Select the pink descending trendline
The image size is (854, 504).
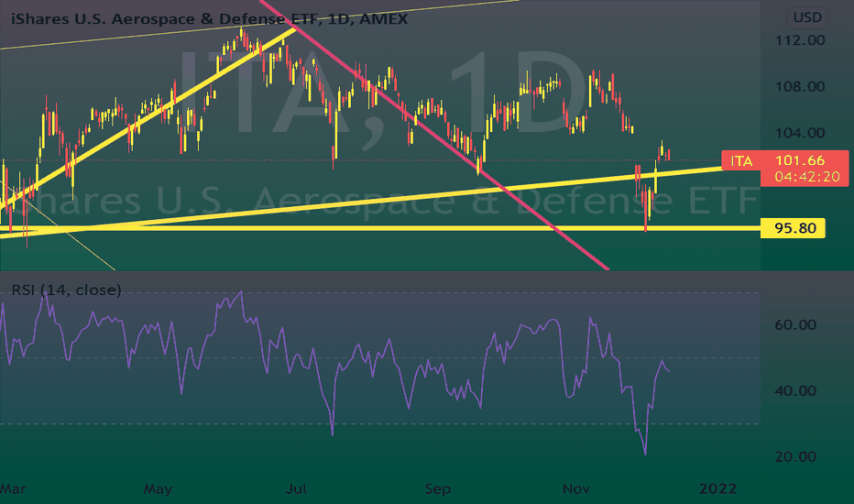pyautogui.click(x=436, y=135)
